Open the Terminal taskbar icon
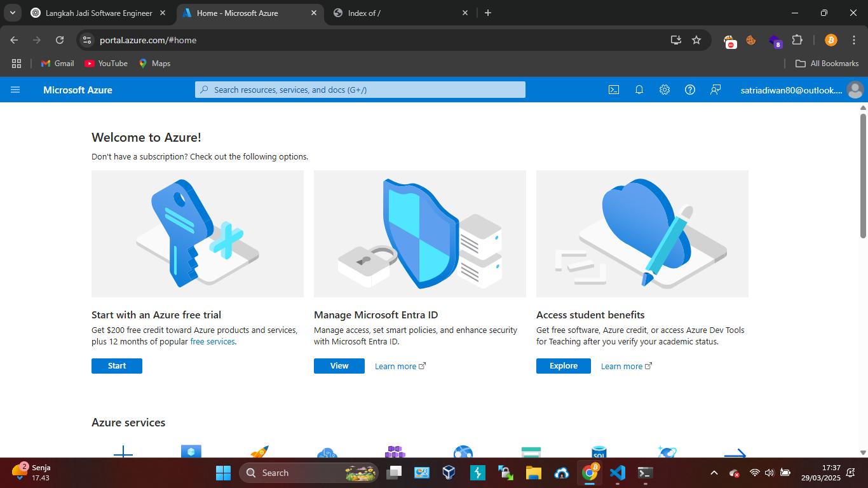This screenshot has height=488, width=868. point(645,473)
